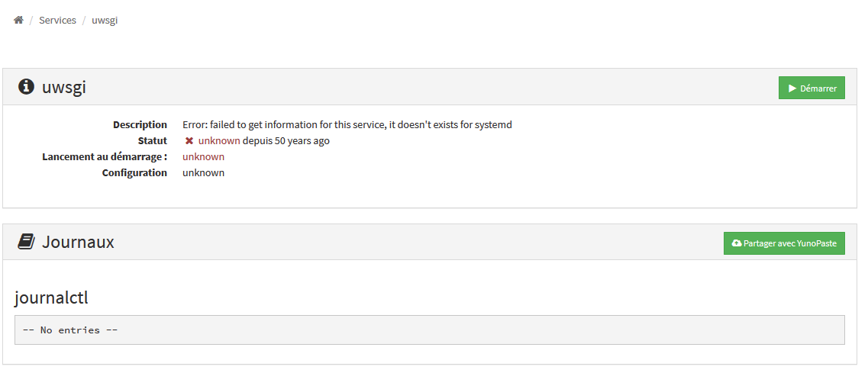Screen dimensions: 868x373
Task: Click the Lancement au démarrage unknown value
Action: tap(203, 156)
